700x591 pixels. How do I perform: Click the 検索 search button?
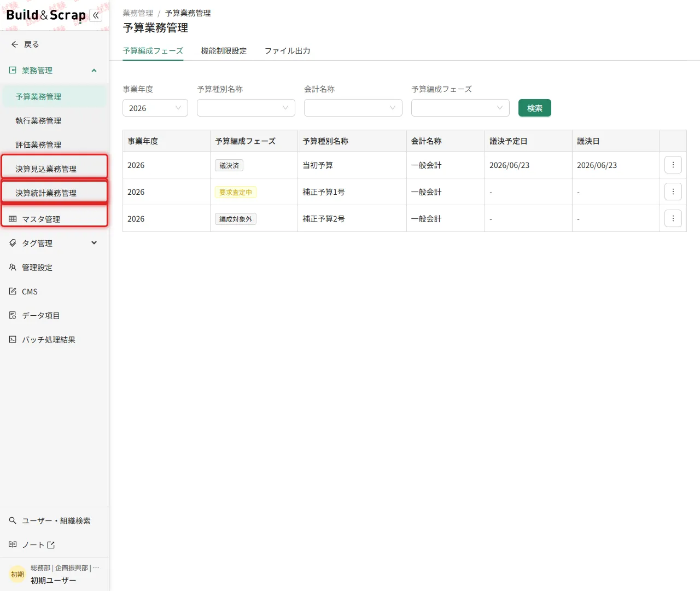pos(535,108)
